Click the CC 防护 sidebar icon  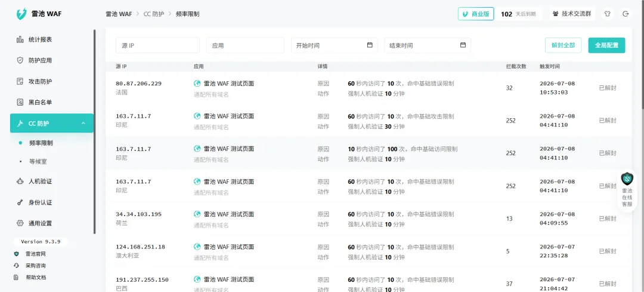tap(20, 124)
